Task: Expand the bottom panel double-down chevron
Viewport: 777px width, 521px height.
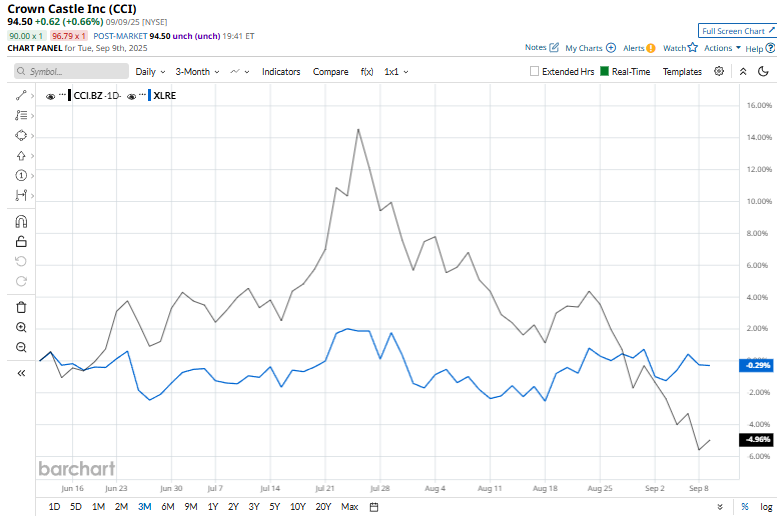Action: coord(720,507)
